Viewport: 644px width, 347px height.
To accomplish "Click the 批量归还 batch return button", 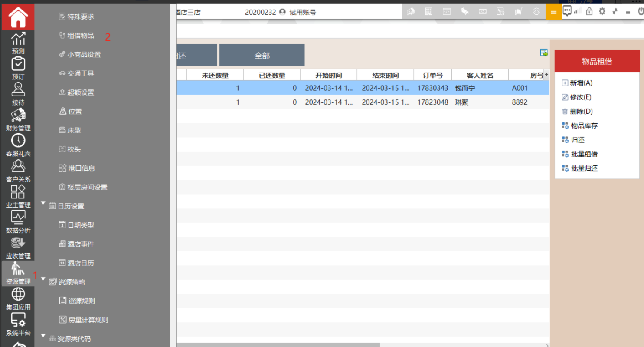I will coord(584,168).
